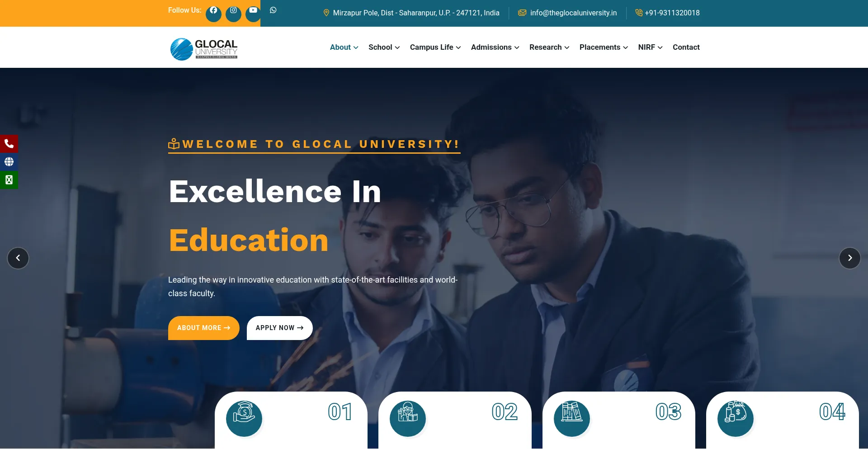Viewport: 868px width, 449px height.
Task: Open the YouTube social icon
Action: click(x=253, y=14)
